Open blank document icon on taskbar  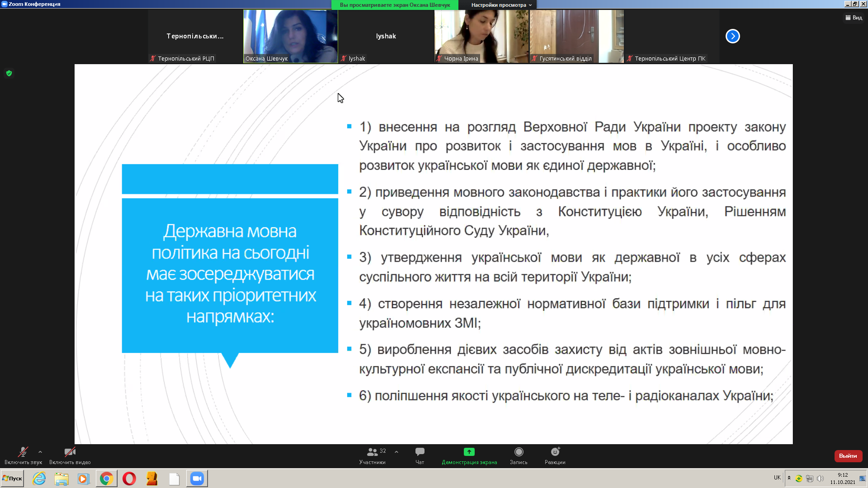(x=175, y=479)
